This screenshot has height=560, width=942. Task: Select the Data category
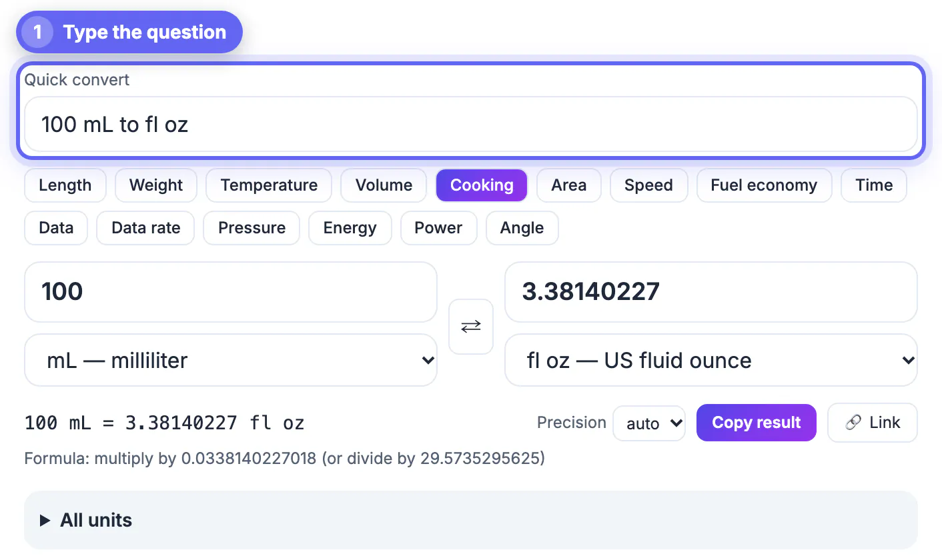[x=56, y=228]
